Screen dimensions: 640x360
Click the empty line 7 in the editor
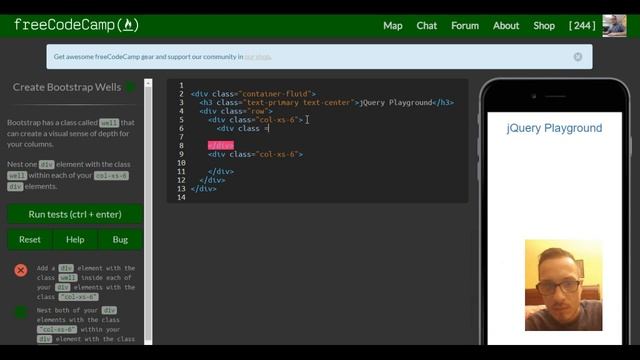coord(327,137)
